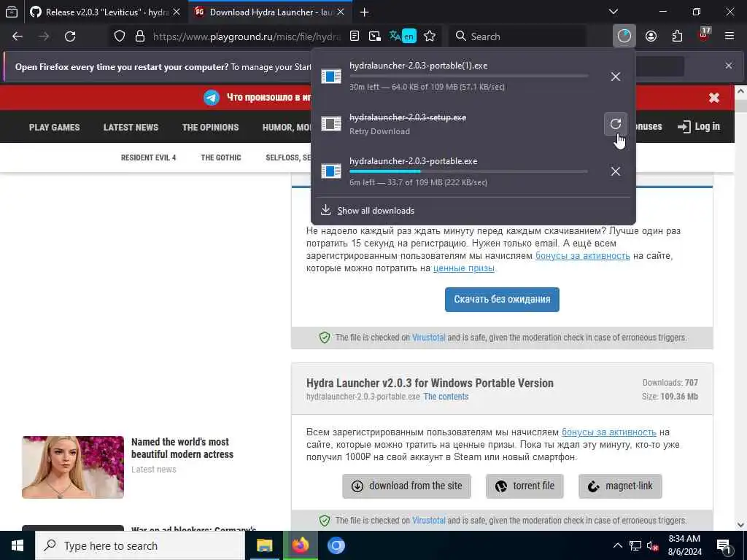This screenshot has width=747, height=560.
Task: Open the notification center icon
Action: click(x=723, y=547)
